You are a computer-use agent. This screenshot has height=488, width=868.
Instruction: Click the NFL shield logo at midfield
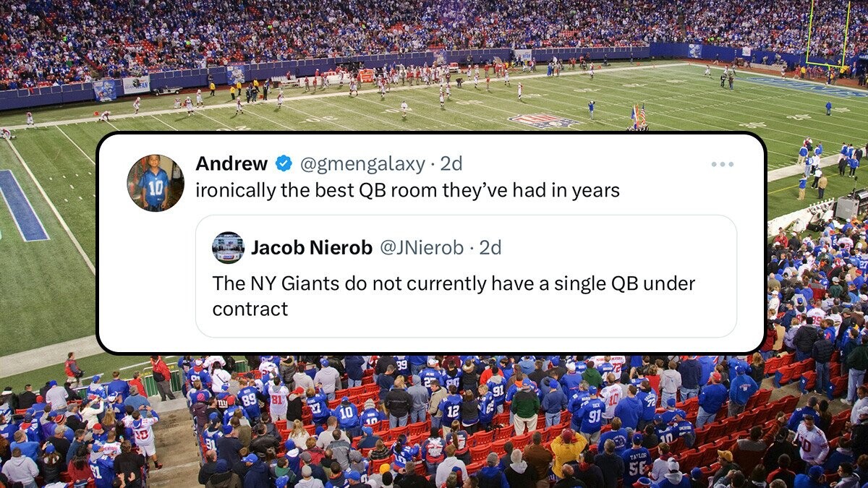tap(543, 121)
